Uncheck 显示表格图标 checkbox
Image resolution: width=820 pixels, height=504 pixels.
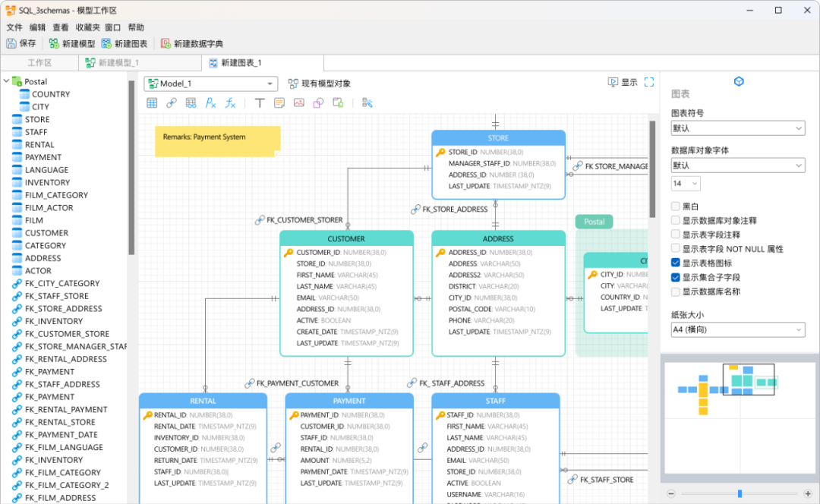pos(675,263)
